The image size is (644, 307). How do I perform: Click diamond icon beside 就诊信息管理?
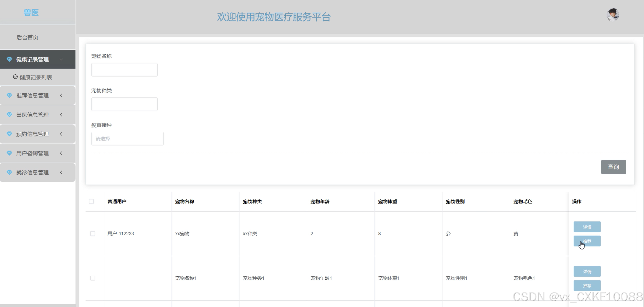(x=9, y=172)
